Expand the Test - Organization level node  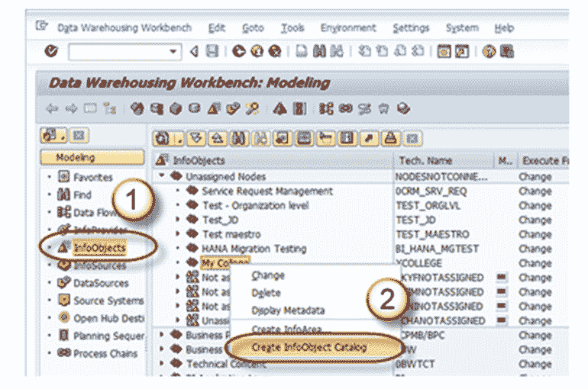178,204
